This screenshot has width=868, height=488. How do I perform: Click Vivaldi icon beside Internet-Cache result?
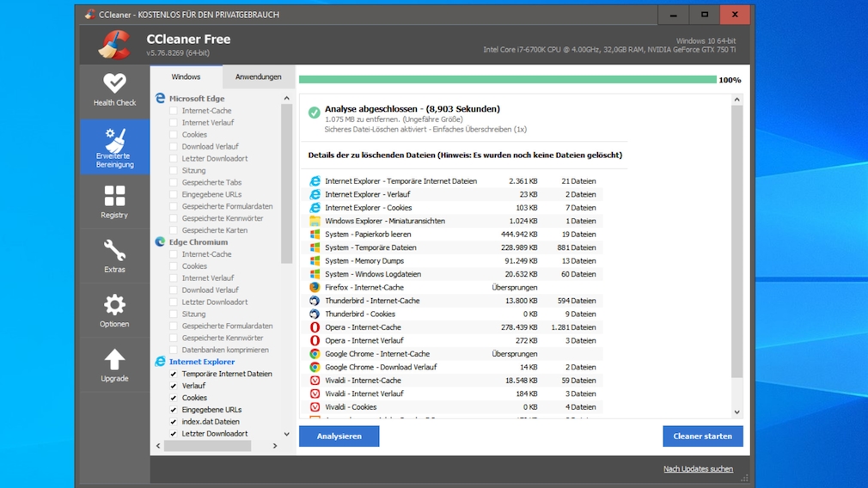point(315,380)
